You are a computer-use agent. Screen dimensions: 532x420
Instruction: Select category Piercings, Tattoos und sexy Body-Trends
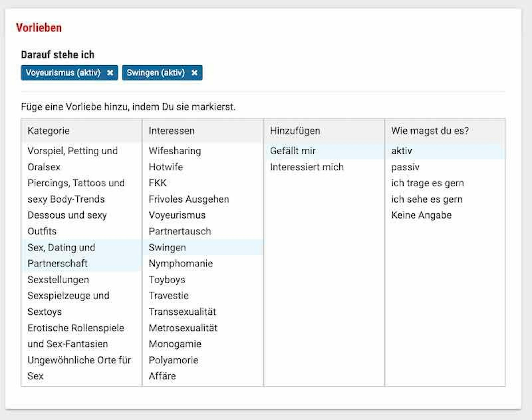tap(76, 191)
